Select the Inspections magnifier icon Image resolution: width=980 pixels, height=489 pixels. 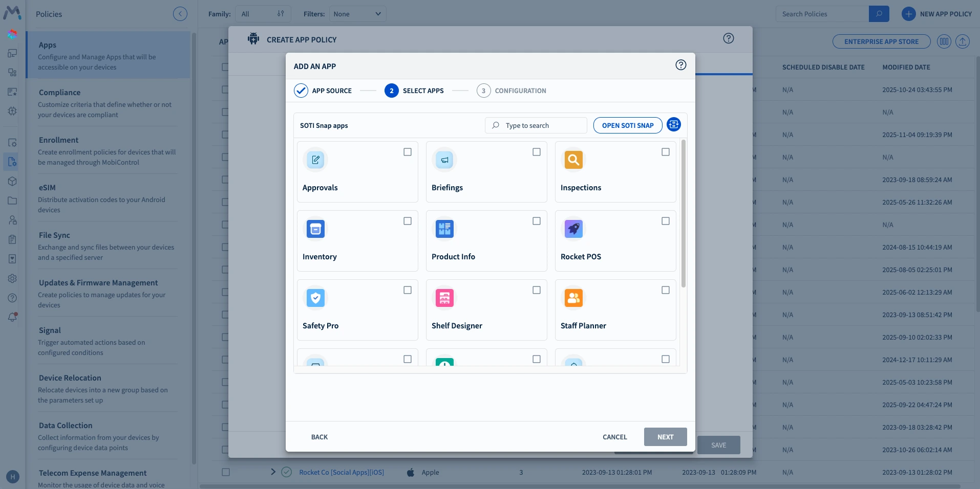(x=573, y=159)
